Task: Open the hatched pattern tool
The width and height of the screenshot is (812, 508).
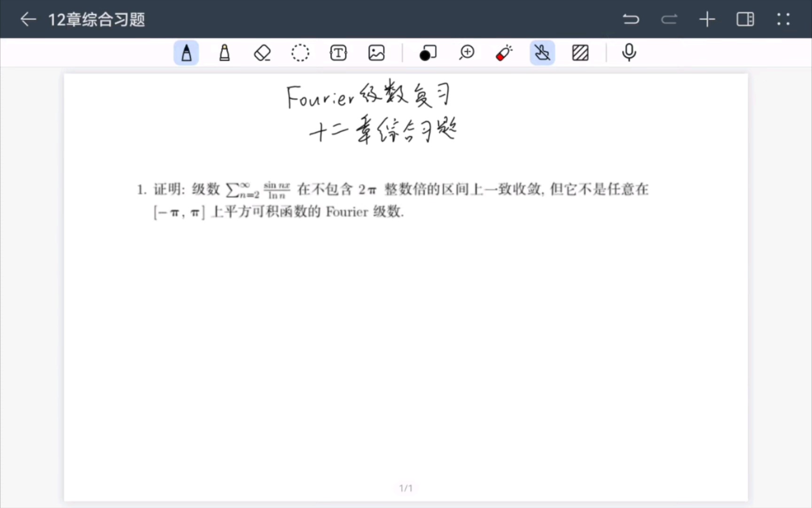Action: [580, 53]
